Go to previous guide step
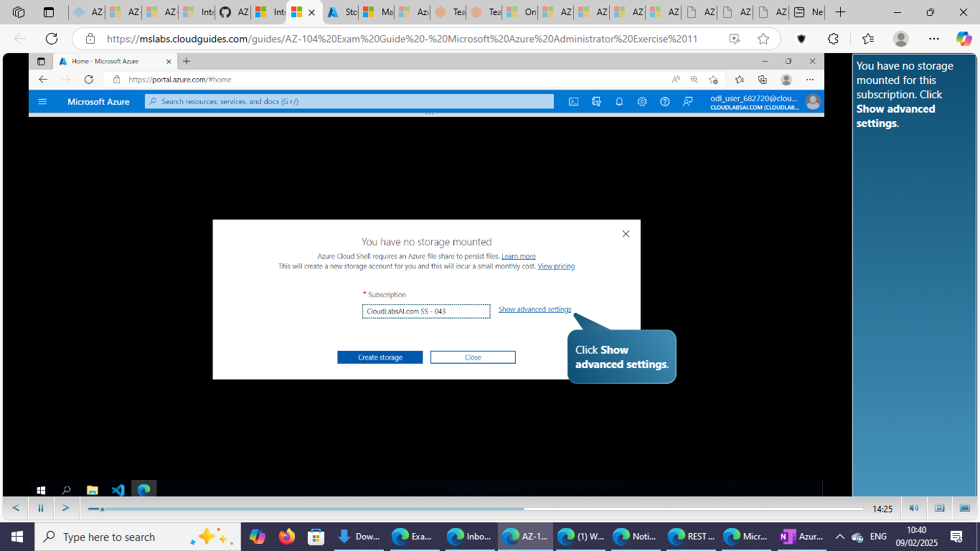980x551 pixels. (x=16, y=508)
